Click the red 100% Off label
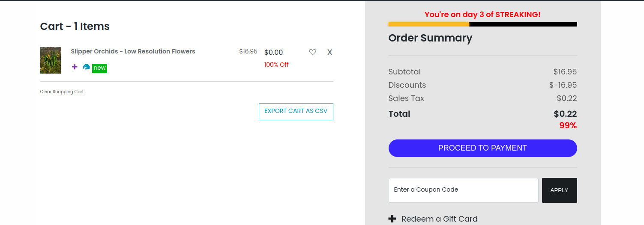The width and height of the screenshot is (644, 225). (276, 65)
